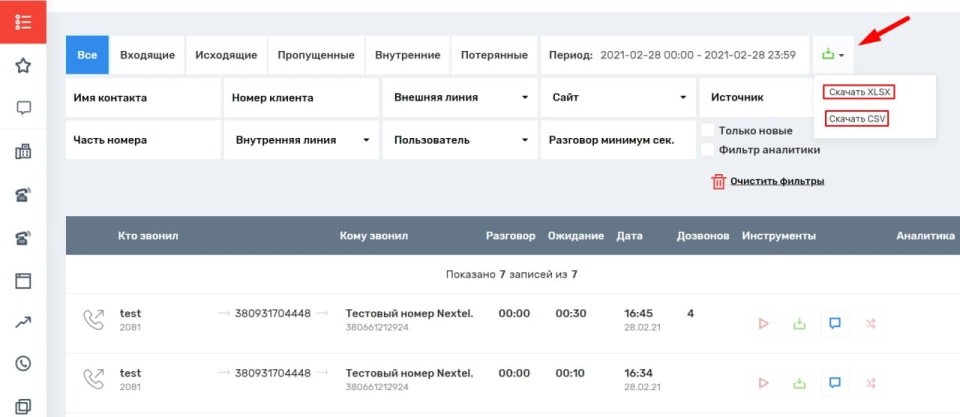Click the clock history sidebar icon
Viewport: 960px width, 417px height.
pos(24,364)
